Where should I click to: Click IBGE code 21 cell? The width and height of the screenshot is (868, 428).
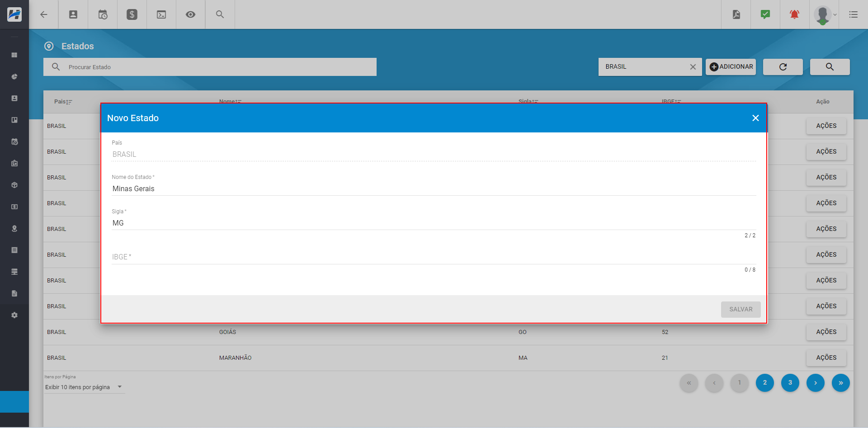665,357
